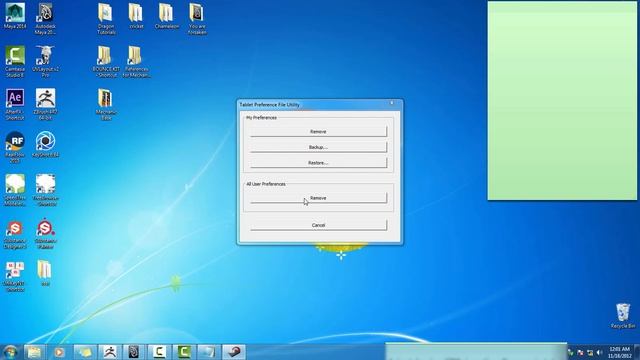Click the Cancel button

coord(318,225)
